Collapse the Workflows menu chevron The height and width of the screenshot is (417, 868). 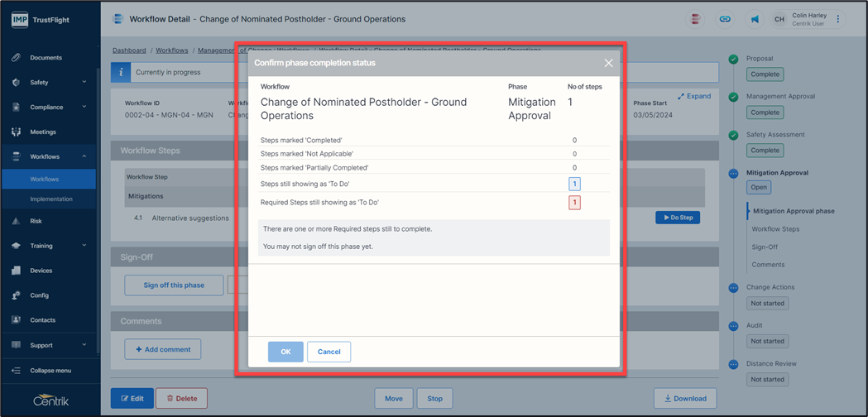tap(84, 156)
